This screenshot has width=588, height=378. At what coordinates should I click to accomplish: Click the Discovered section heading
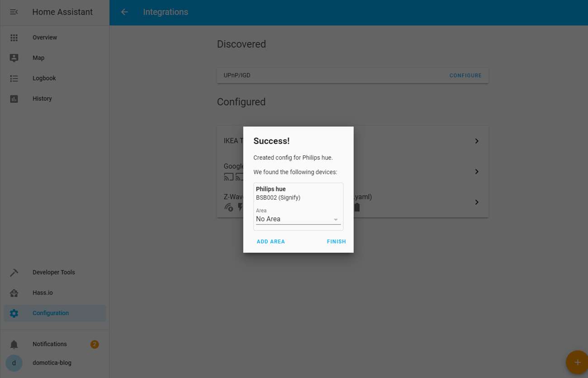click(242, 44)
